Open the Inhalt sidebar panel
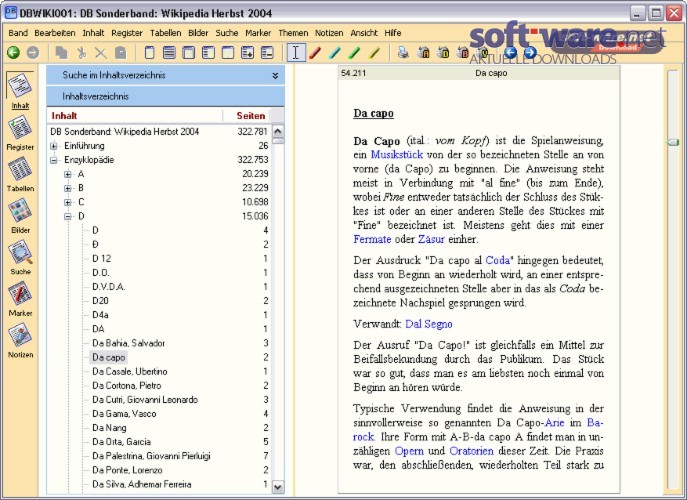The image size is (687, 500). (20, 91)
